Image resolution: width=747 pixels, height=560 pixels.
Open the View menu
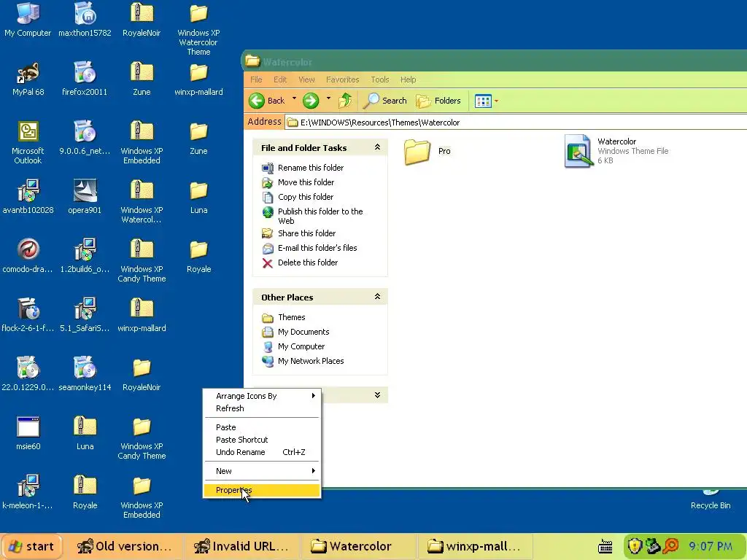pyautogui.click(x=306, y=79)
